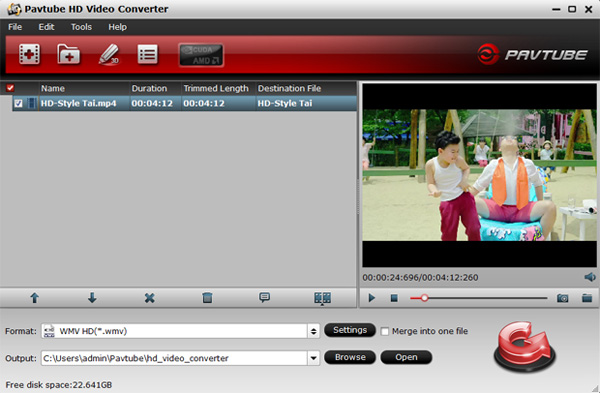Click the Pavtube app icon in title bar
Screen dimensions: 600x393
(14, 9)
